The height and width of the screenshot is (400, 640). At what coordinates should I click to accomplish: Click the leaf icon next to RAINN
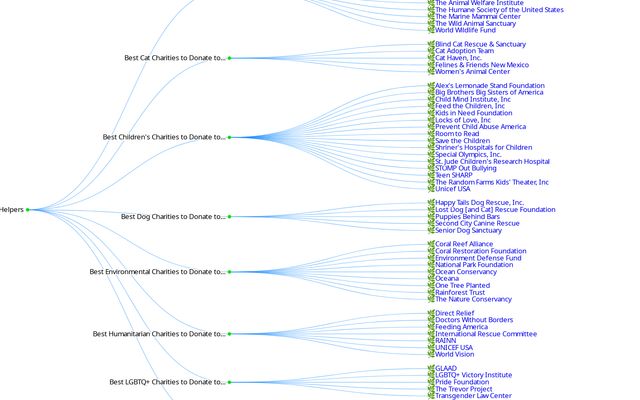(x=431, y=340)
